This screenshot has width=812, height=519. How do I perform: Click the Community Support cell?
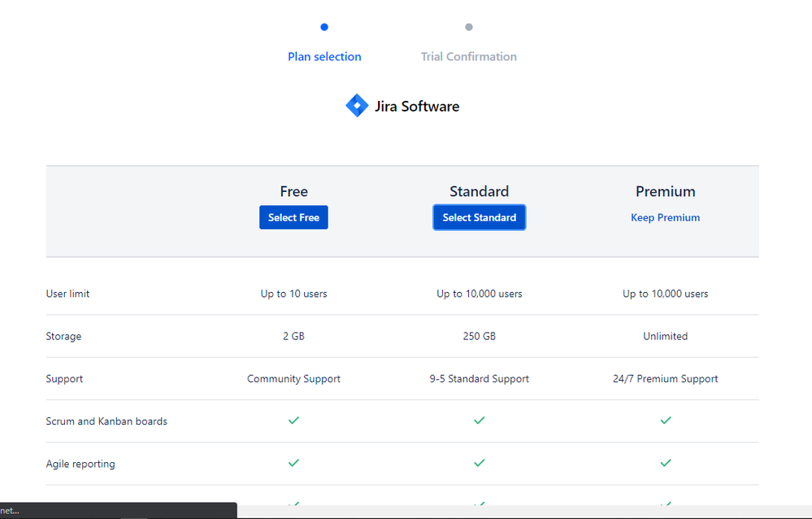click(293, 378)
